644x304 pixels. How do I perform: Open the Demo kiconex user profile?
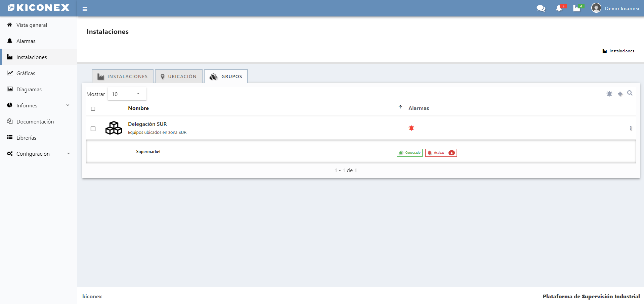pyautogui.click(x=615, y=8)
